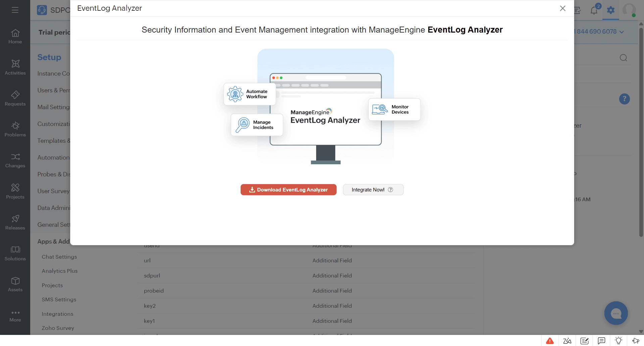Screen dimensions: 644x346
Task: Open the setup gear icon
Action: click(611, 10)
